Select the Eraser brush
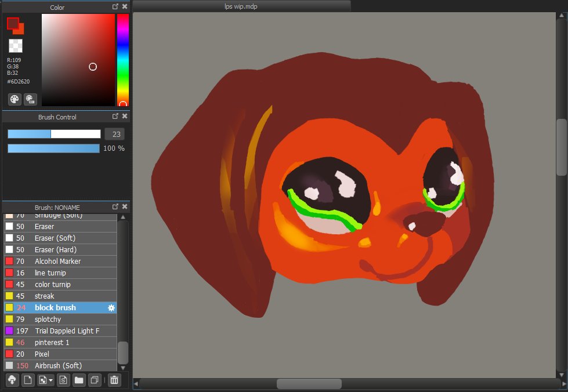The image size is (568, 392). [60, 227]
